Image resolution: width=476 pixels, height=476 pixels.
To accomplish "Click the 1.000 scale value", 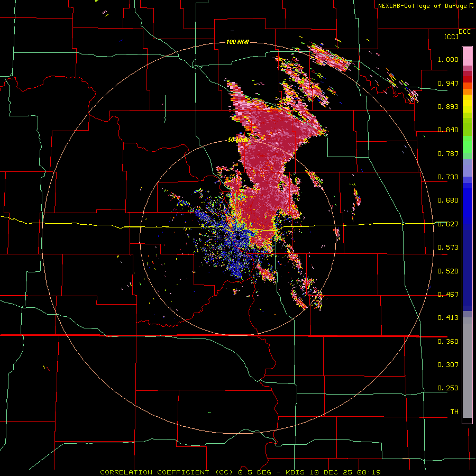I will click(x=448, y=59).
